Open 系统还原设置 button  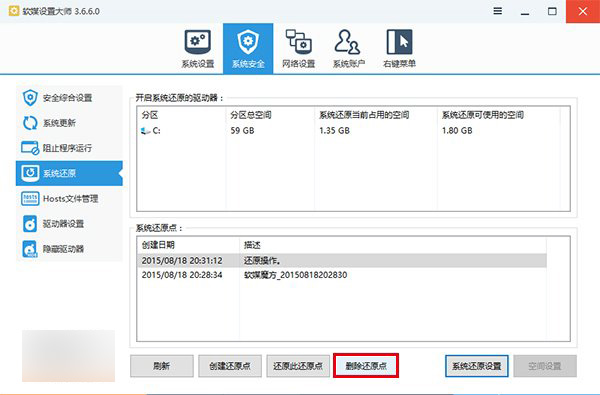click(477, 366)
